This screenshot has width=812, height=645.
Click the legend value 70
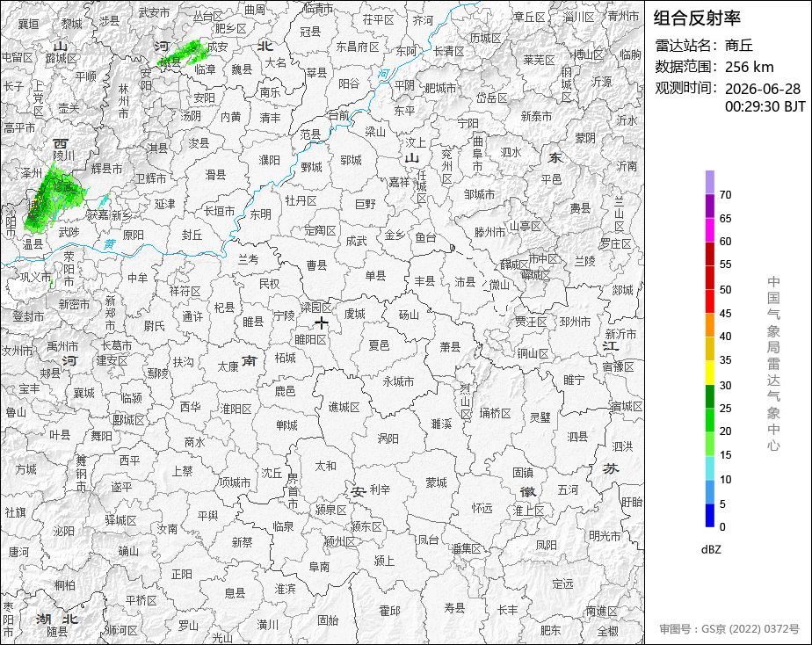click(x=726, y=194)
